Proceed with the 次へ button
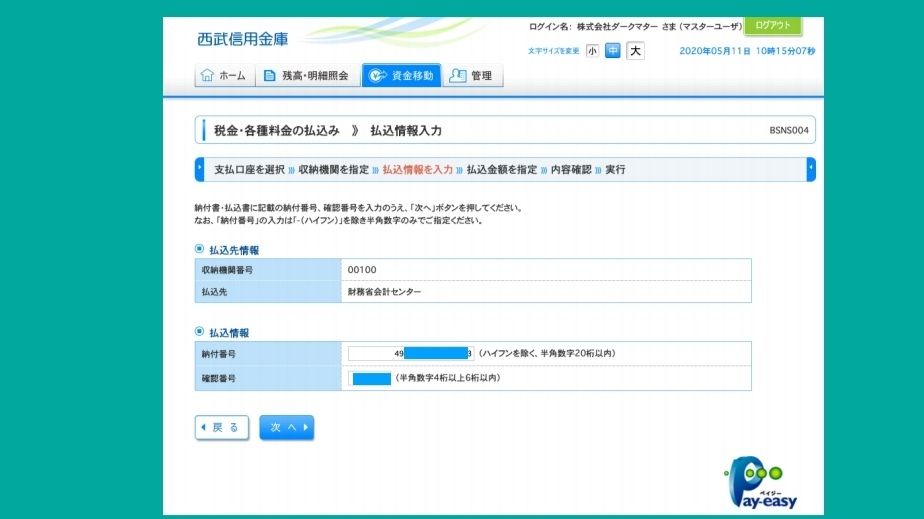 pyautogui.click(x=286, y=428)
